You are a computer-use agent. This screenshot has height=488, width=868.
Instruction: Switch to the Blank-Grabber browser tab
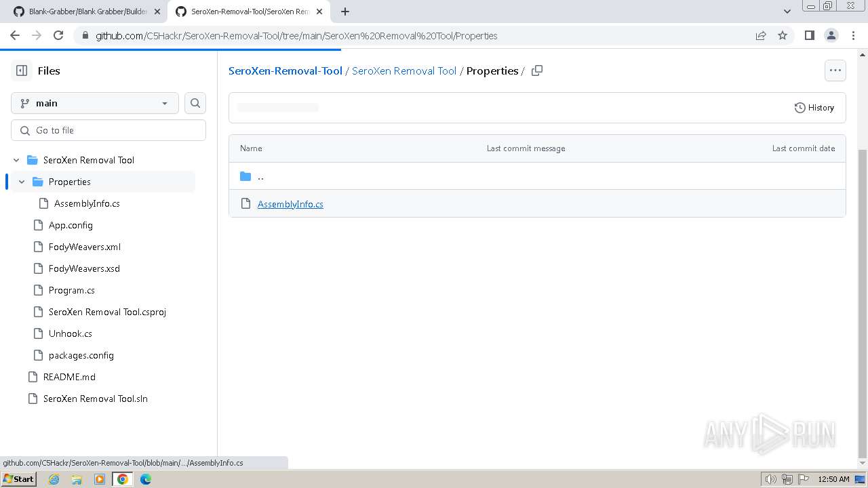88,12
